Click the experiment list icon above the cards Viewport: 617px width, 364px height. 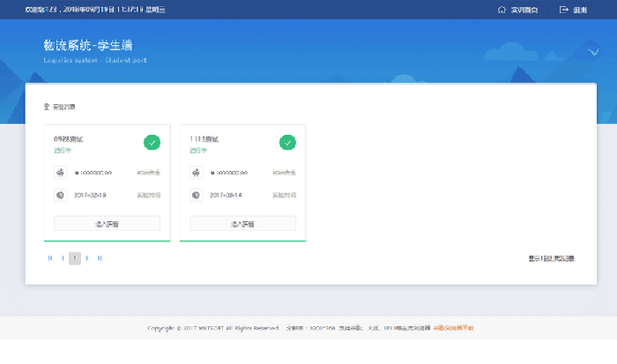tap(47, 107)
